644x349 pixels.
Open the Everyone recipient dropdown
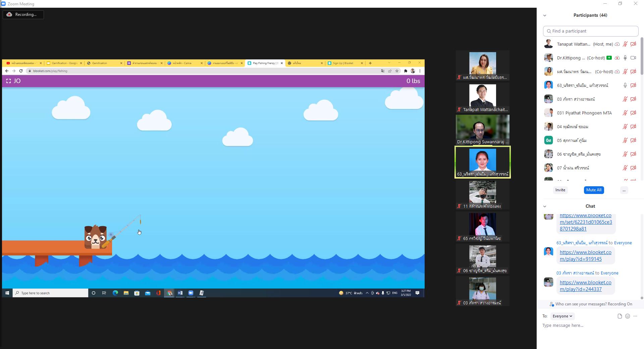[562, 316]
